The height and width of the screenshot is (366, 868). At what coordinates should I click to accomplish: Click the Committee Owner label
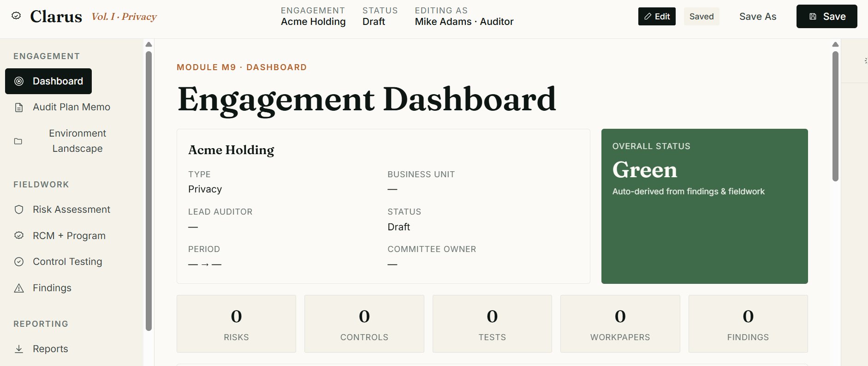(x=432, y=249)
